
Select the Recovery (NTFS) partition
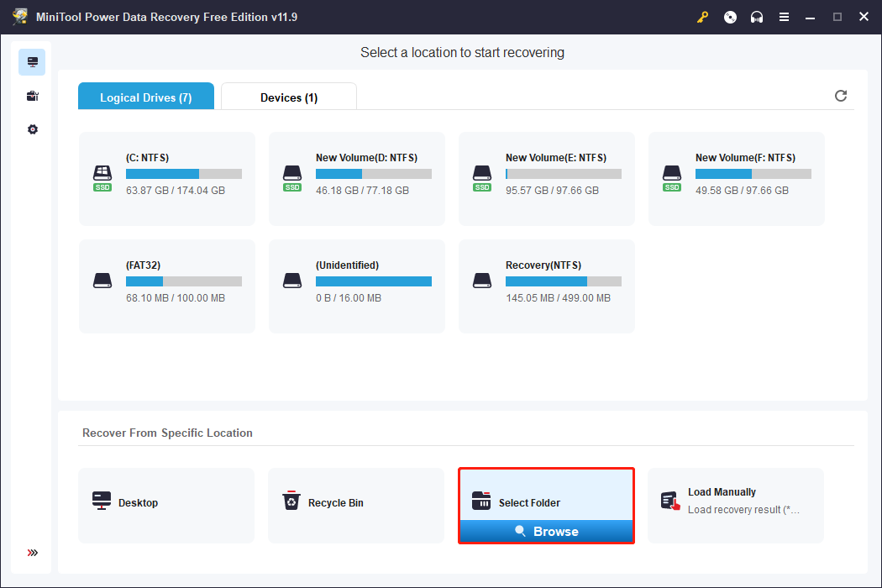[x=547, y=286]
